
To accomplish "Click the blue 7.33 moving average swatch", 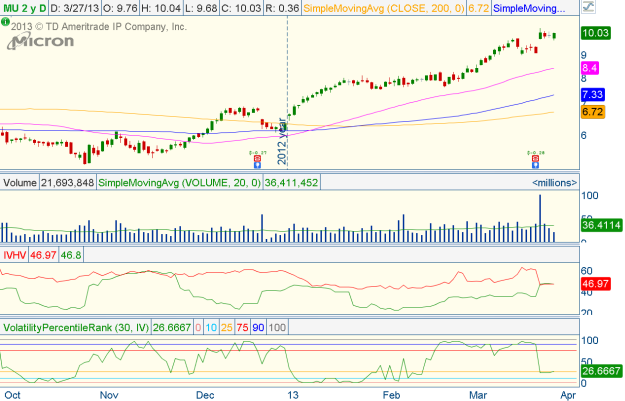I will (592, 94).
